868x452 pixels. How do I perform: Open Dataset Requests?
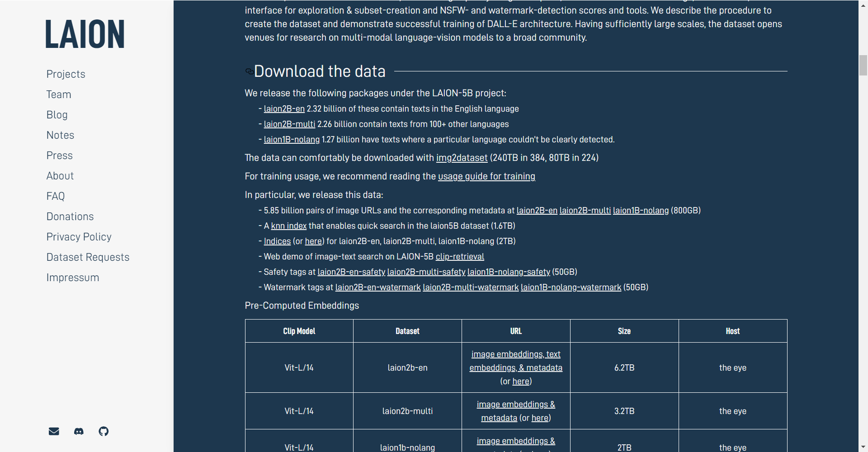click(x=88, y=257)
